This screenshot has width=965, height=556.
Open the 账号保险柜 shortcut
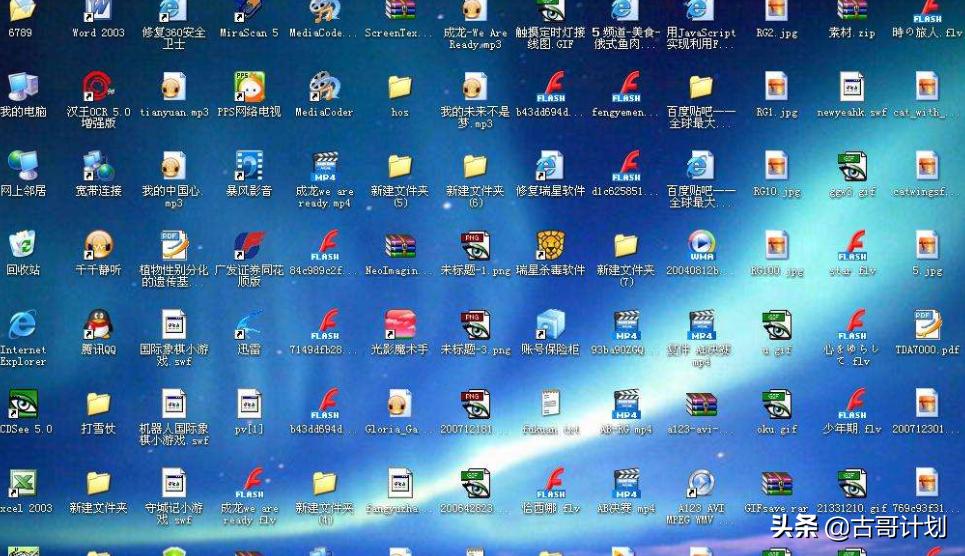click(x=550, y=324)
